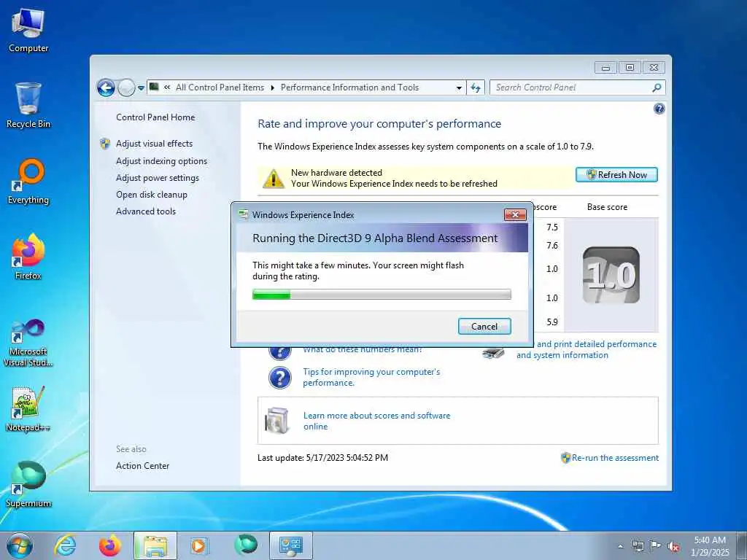This screenshot has width=747, height=560.
Task: Go to Control Panel Home
Action: (155, 117)
